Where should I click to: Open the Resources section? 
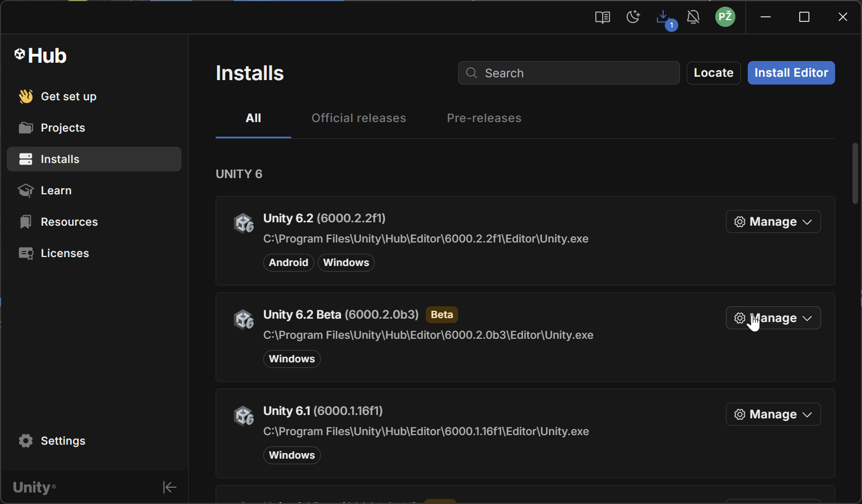(x=69, y=222)
